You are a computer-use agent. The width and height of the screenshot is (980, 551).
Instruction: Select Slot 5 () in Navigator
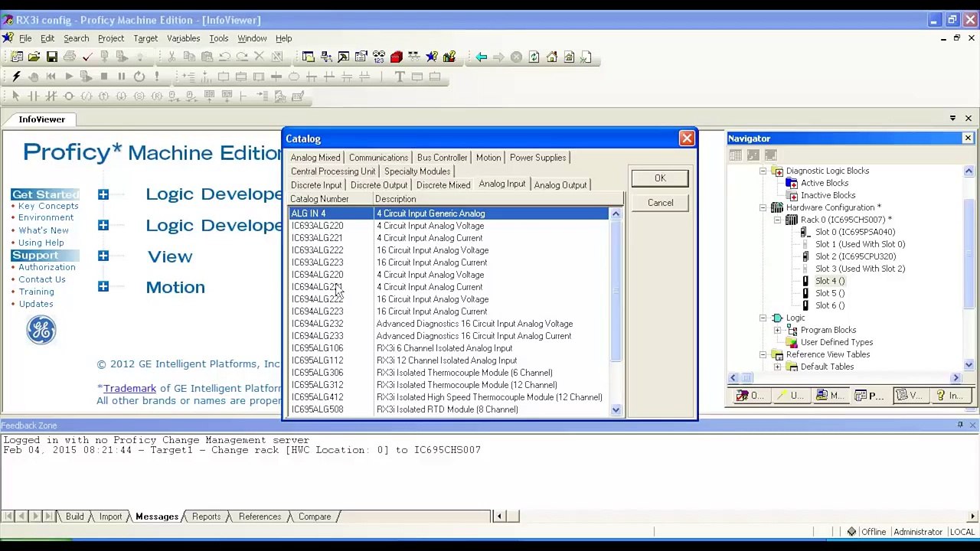coord(829,293)
